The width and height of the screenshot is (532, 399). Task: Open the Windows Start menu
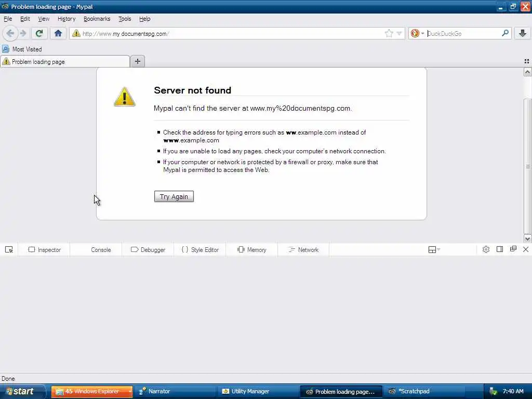point(22,391)
